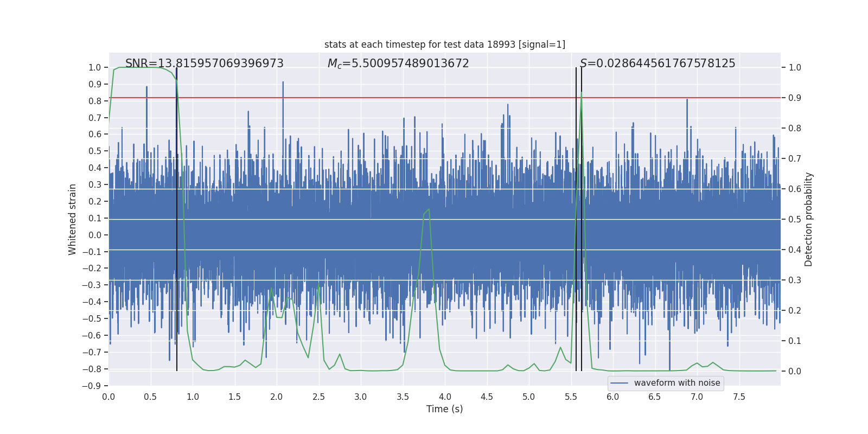Image resolution: width=868 pixels, height=434 pixels.
Task: Click the 7.0 tick on the time axis
Action: [x=697, y=397]
